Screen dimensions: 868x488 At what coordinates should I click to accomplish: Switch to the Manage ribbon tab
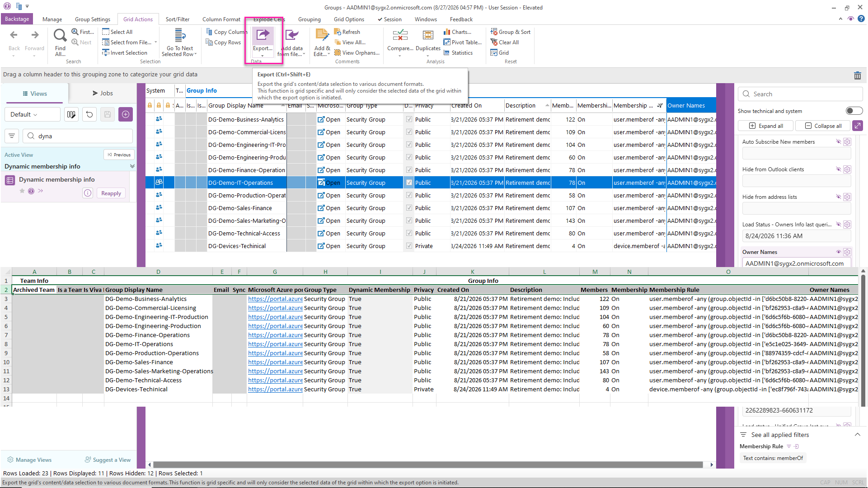(x=52, y=19)
